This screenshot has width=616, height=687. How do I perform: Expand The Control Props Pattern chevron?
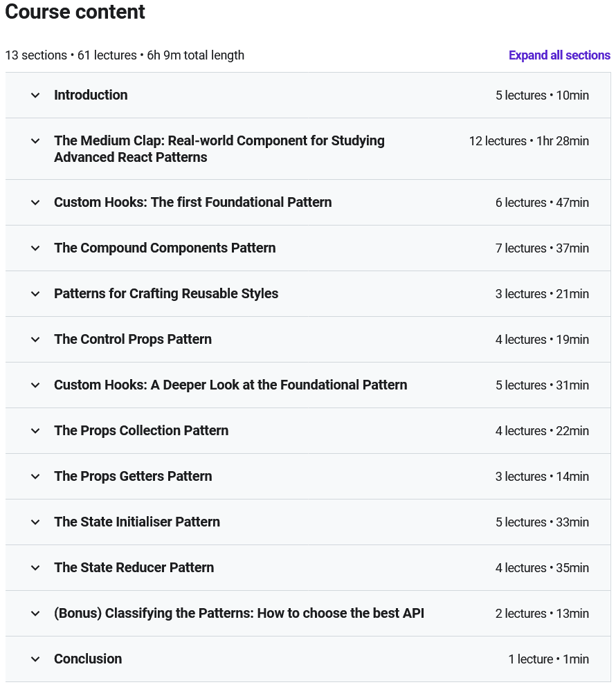point(35,340)
